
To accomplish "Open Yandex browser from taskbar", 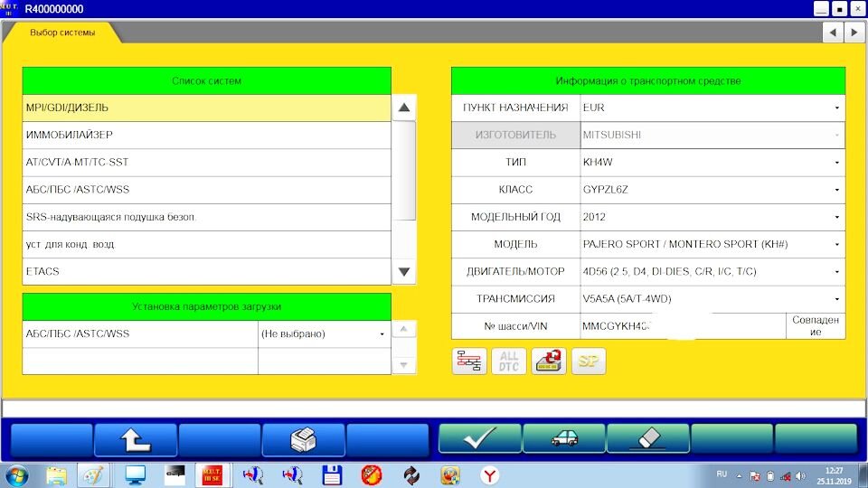I will click(x=490, y=475).
